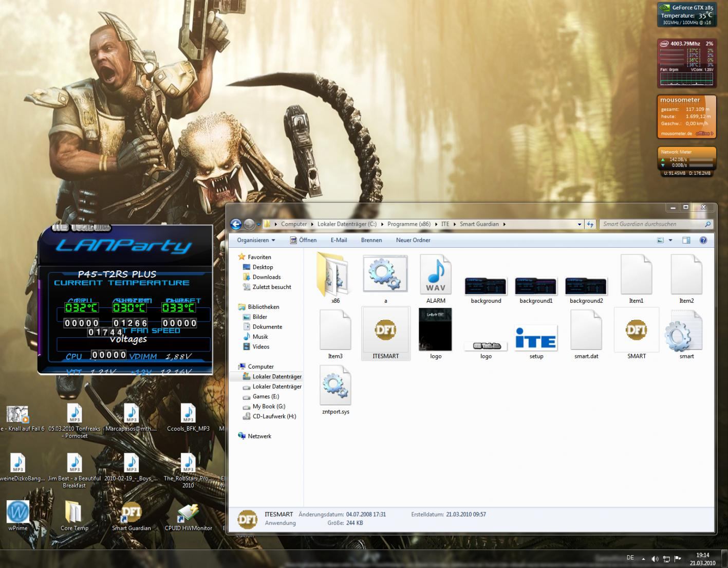Screen dimensions: 728x568
Task: Open Explorer help question mark icon
Action: pos(703,240)
